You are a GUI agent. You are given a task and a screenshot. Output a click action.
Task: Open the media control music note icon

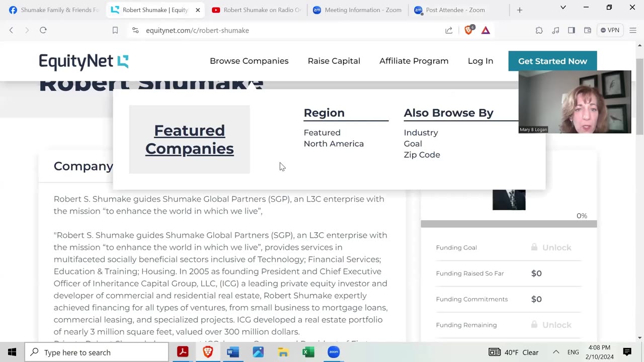click(x=555, y=30)
